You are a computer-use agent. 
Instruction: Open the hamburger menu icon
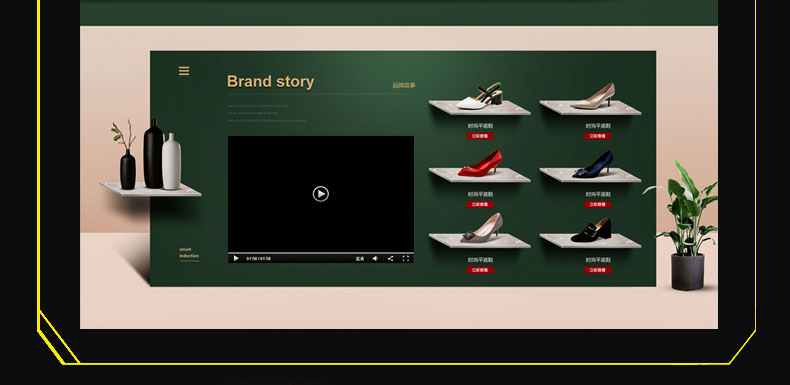tap(184, 71)
